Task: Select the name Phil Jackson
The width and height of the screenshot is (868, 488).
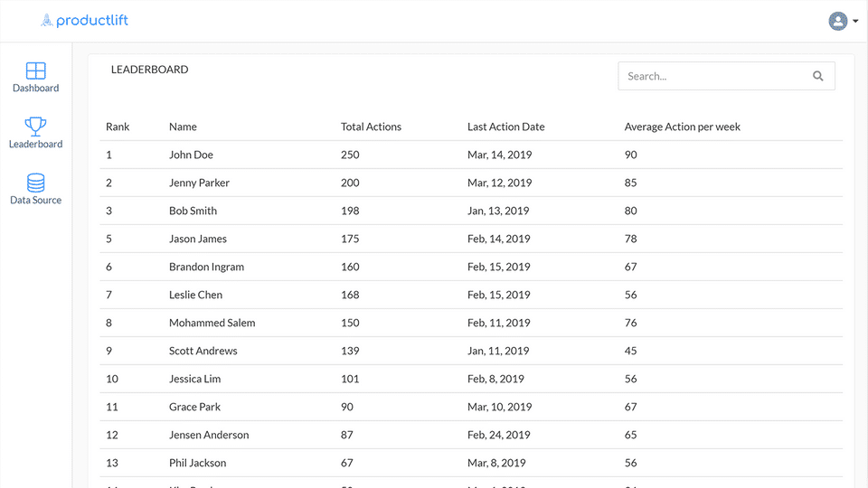Action: coord(198,463)
